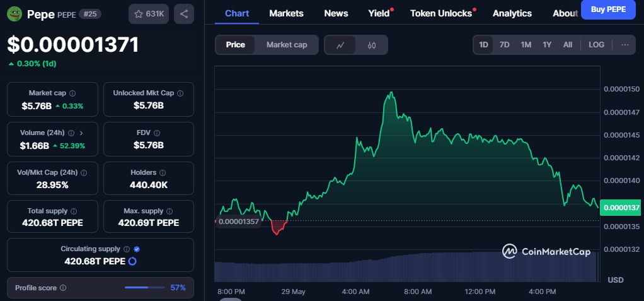Click the Profile score progress bar

[144, 287]
